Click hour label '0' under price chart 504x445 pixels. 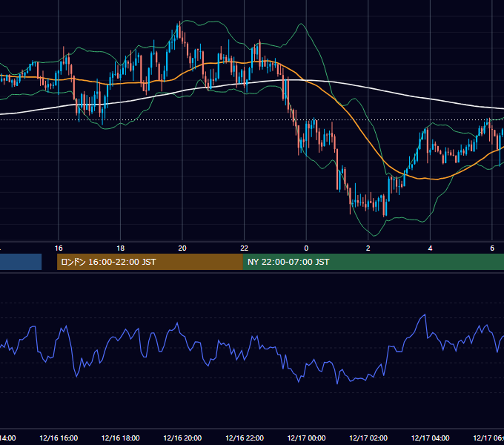tap(306, 248)
